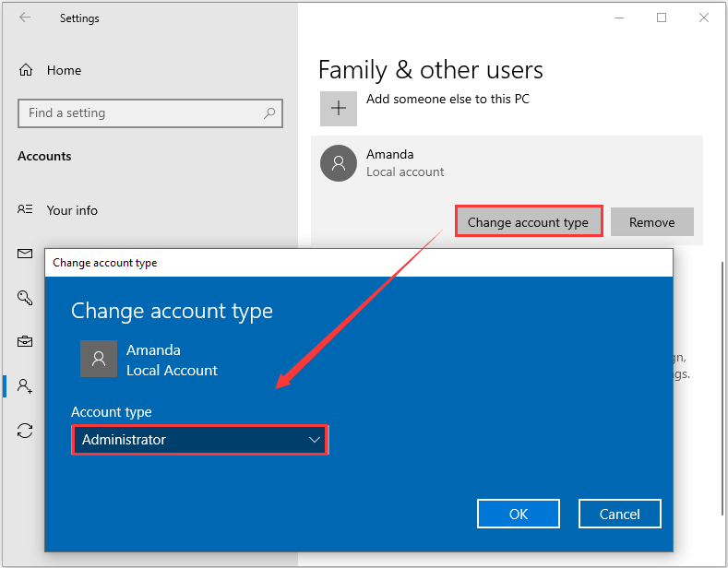Select the briefcase work access icon
This screenshot has height=568, width=728.
[25, 341]
